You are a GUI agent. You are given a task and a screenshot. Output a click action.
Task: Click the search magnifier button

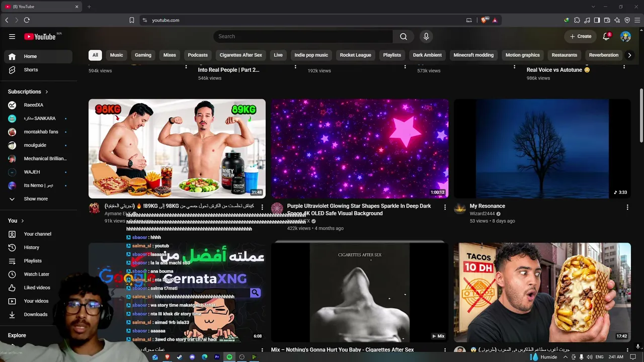click(404, 36)
